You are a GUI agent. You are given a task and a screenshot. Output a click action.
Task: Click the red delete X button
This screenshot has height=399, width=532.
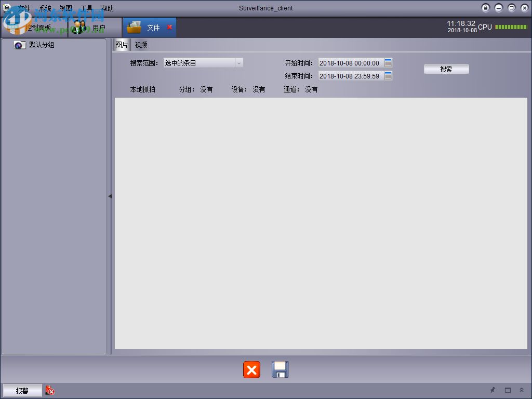pyautogui.click(x=252, y=369)
